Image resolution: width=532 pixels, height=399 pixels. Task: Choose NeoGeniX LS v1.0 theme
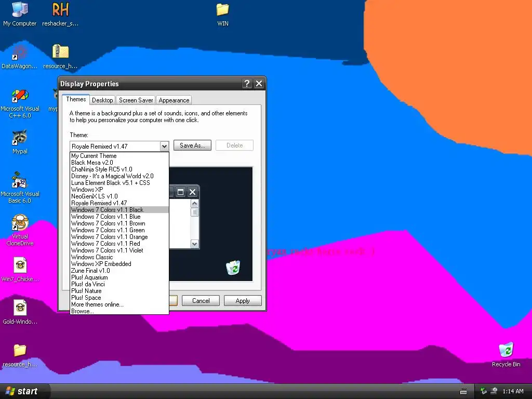[119, 196]
